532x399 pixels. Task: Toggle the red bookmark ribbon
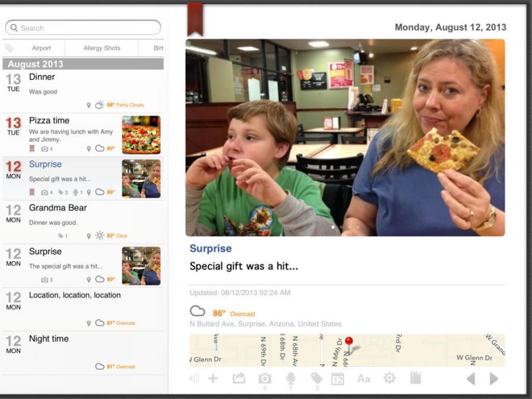(x=195, y=20)
